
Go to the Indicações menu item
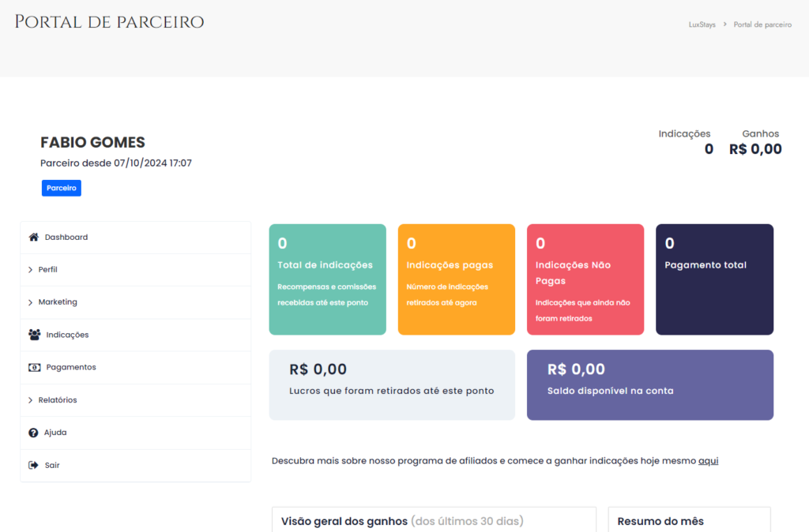(x=67, y=335)
